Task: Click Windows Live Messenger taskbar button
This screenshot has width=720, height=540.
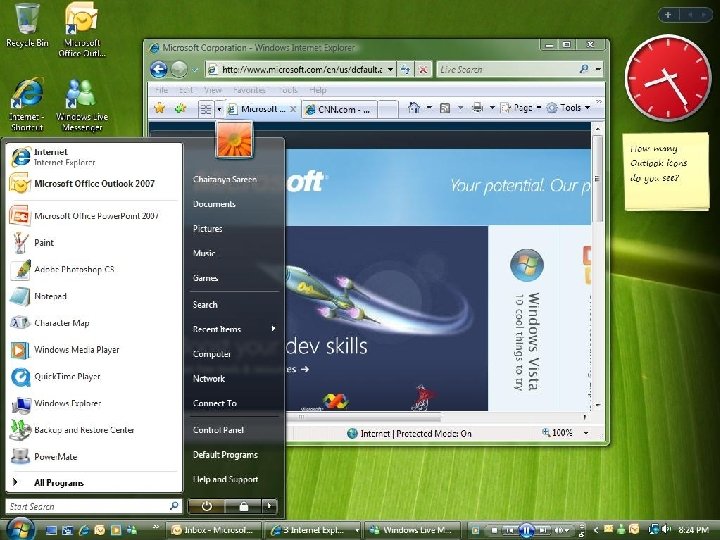Action: [413, 530]
